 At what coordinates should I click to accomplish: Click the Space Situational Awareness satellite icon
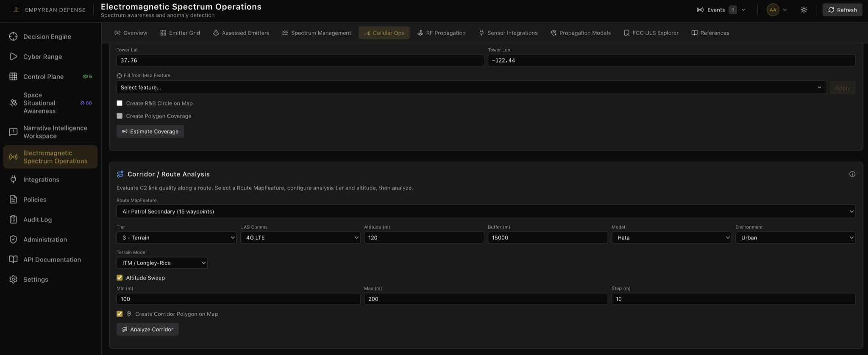(13, 103)
